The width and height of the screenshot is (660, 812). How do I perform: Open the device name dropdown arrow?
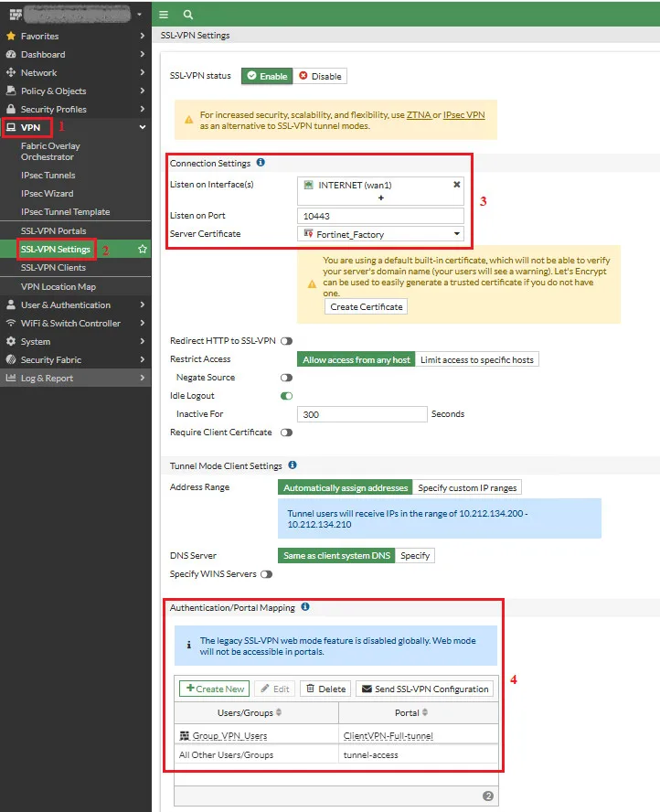tap(139, 15)
